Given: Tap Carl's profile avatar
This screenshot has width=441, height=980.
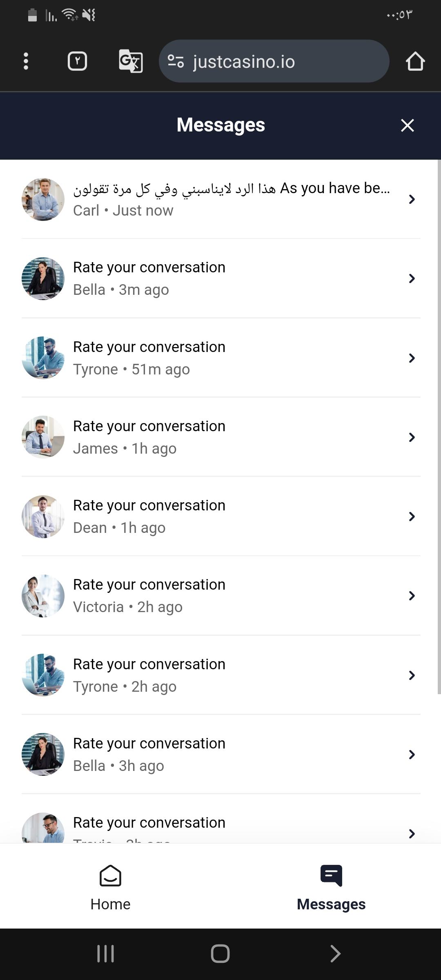Looking at the screenshot, I should tap(43, 199).
